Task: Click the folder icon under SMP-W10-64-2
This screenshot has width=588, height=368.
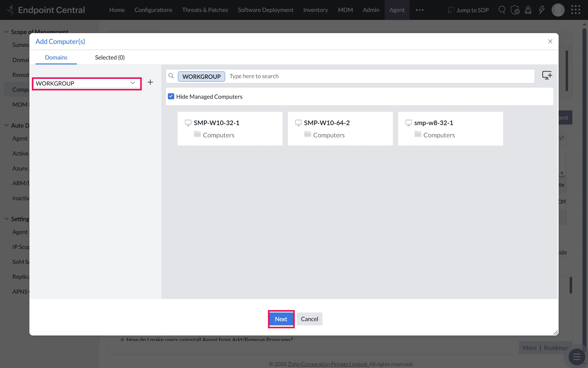Action: click(307, 134)
